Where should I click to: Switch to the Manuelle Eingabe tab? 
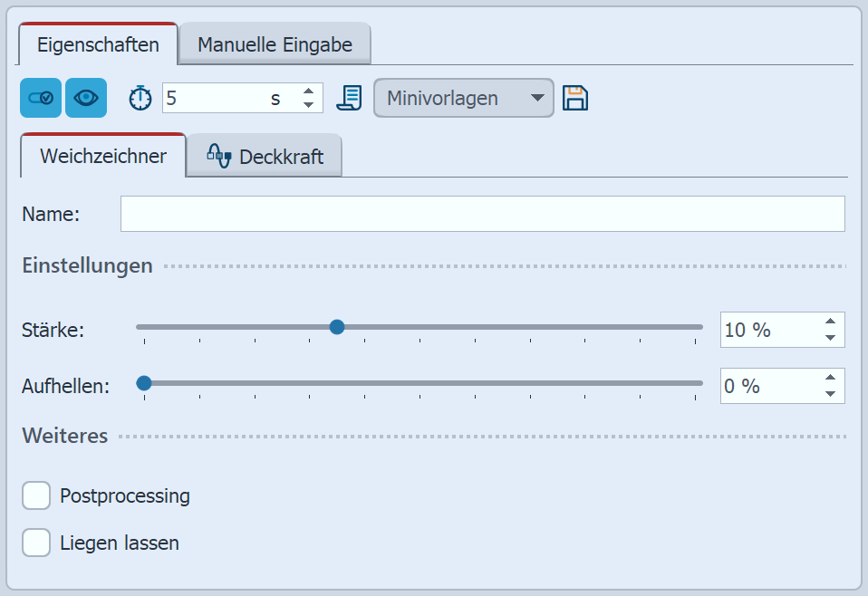pyautogui.click(x=275, y=44)
